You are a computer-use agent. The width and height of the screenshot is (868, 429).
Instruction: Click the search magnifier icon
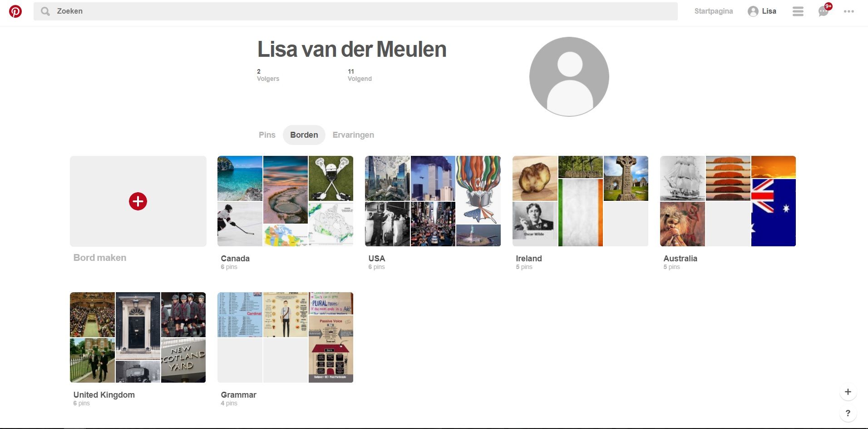[45, 11]
